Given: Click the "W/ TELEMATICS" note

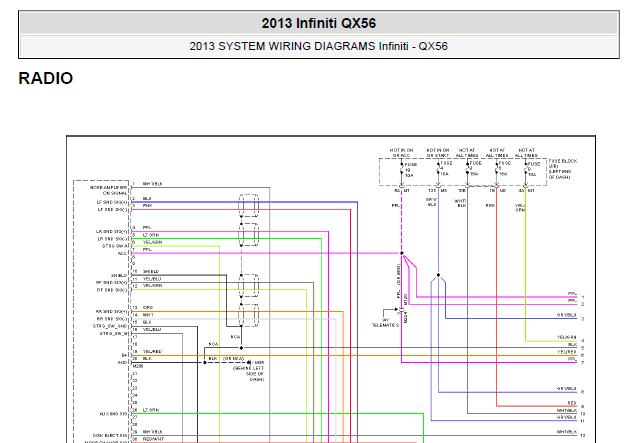Looking at the screenshot, I should pyautogui.click(x=385, y=323).
